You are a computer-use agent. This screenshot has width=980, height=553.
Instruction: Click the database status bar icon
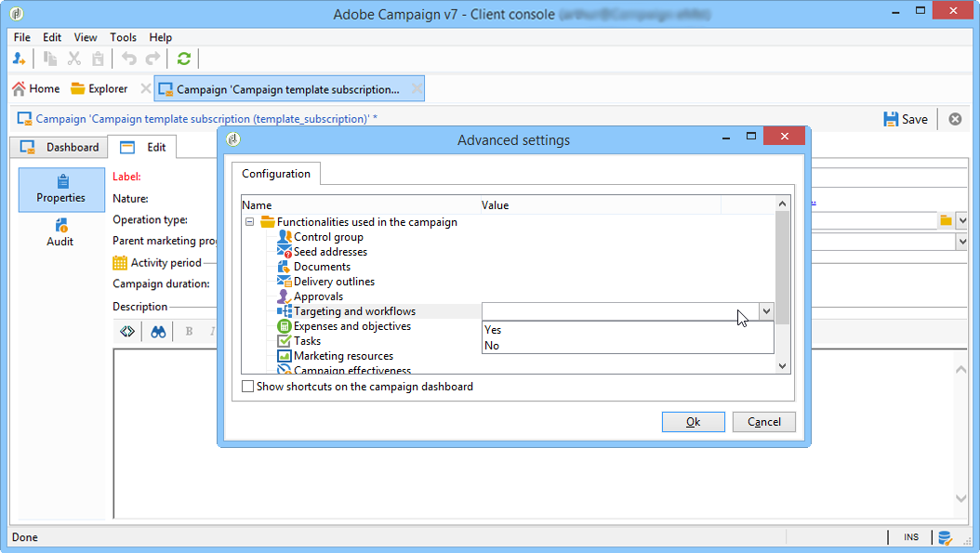[945, 537]
